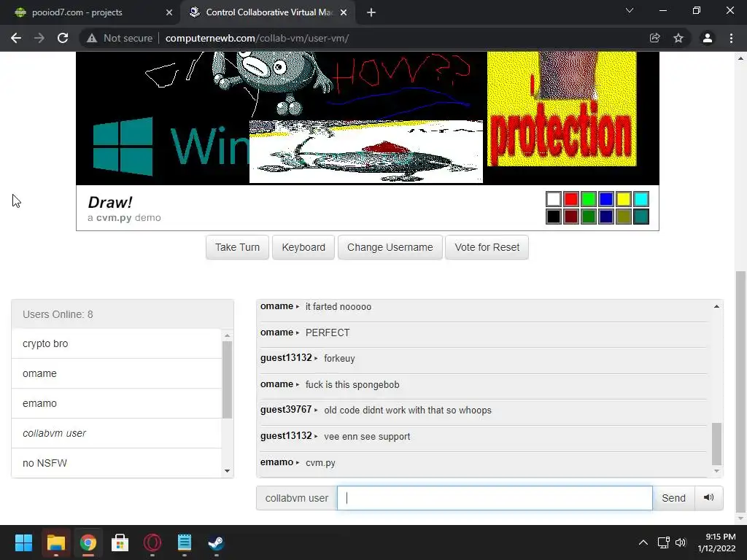
Task: Pick the navy blue color swatch
Action: click(x=606, y=217)
